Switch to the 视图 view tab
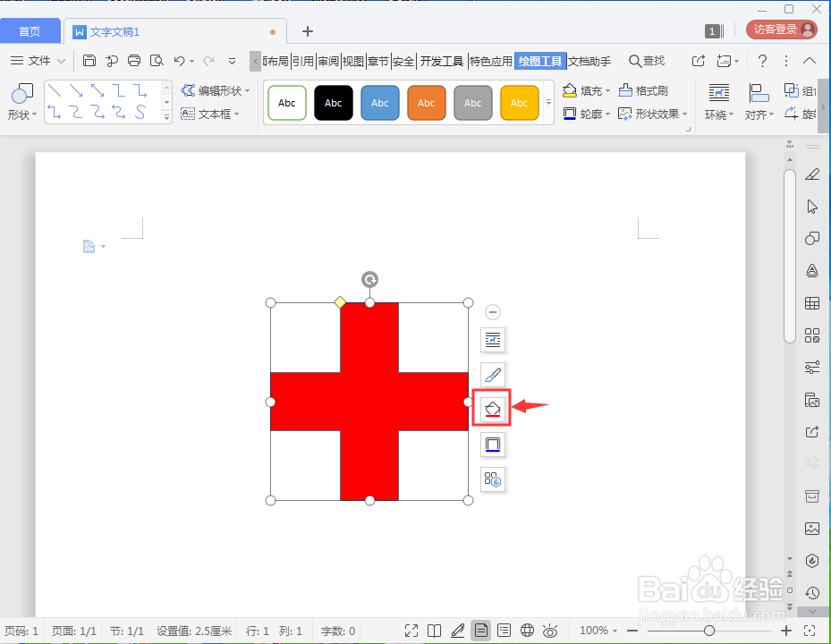 pos(353,62)
